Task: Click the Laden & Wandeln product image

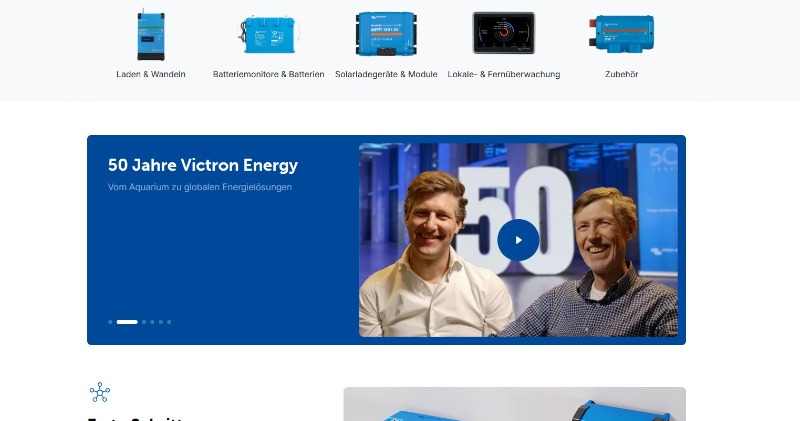Action: click(x=151, y=35)
